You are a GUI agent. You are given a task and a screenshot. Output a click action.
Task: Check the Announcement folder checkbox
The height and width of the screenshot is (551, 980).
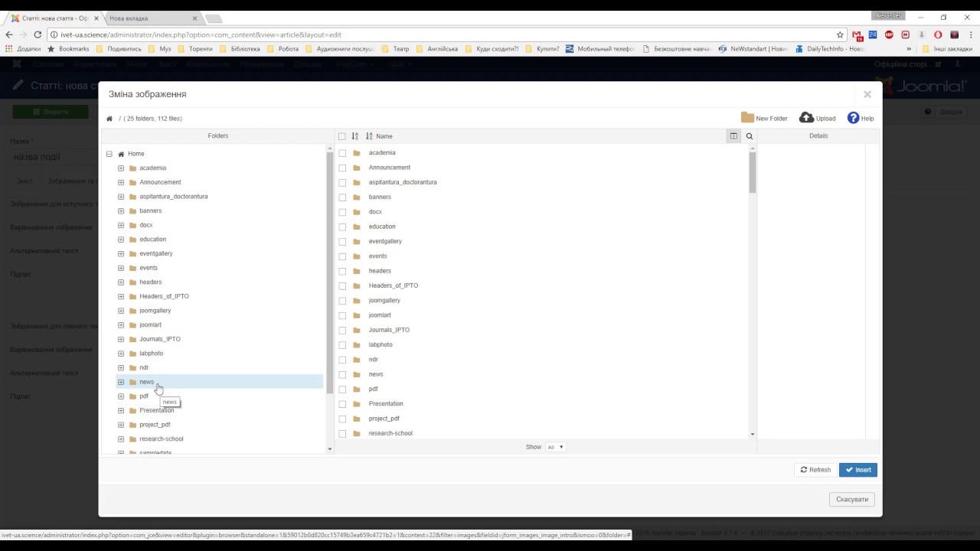(x=342, y=168)
